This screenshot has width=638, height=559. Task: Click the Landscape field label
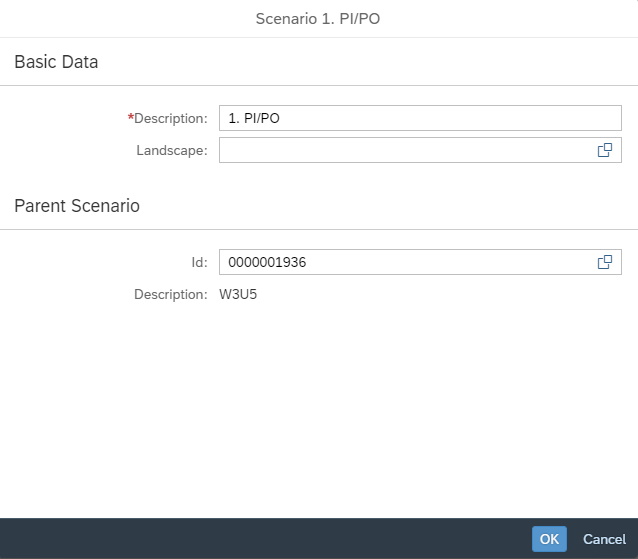172,150
